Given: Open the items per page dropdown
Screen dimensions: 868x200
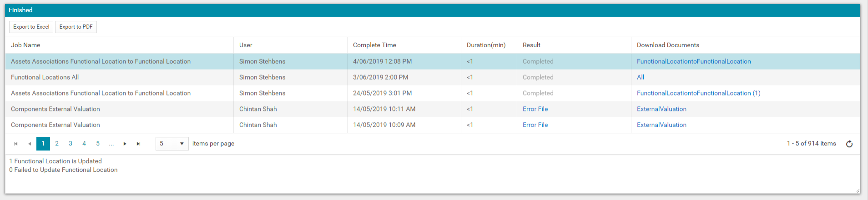Looking at the screenshot, I should pyautogui.click(x=172, y=144).
